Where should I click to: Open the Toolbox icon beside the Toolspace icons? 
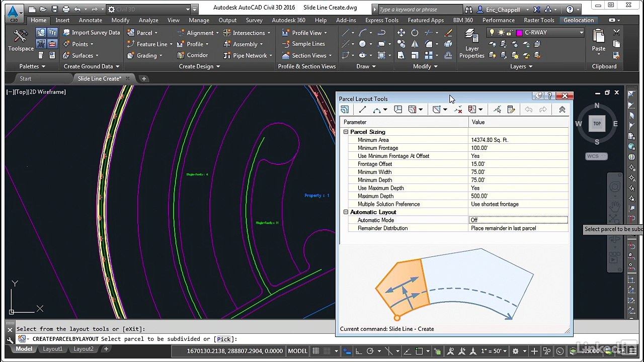pos(52,44)
